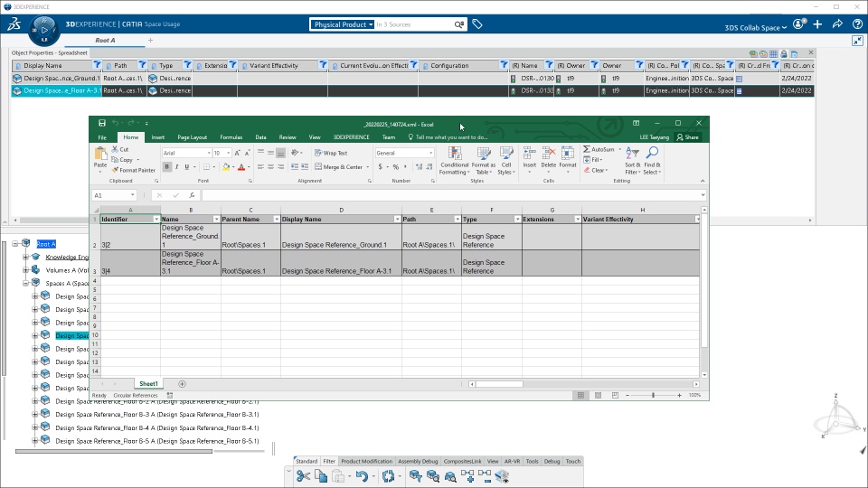Click the AutoSum button
Viewport: 868px width, 488px height.
599,149
